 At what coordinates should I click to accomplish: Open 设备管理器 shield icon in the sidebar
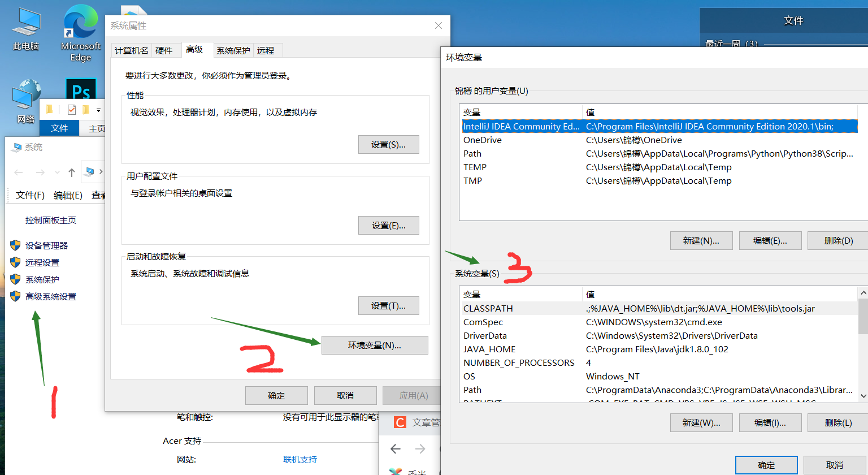pos(15,245)
